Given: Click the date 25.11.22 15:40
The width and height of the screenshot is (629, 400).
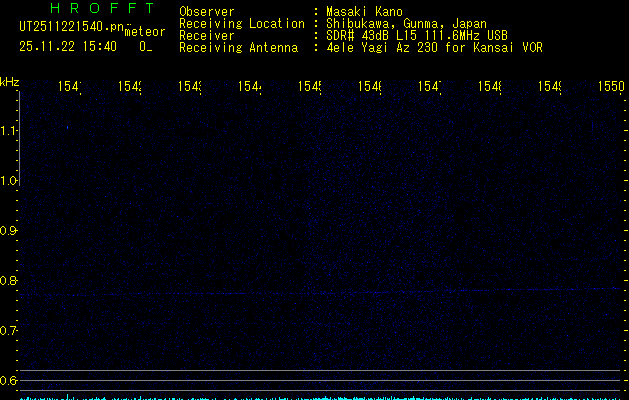Looking at the screenshot, I should (x=68, y=46).
